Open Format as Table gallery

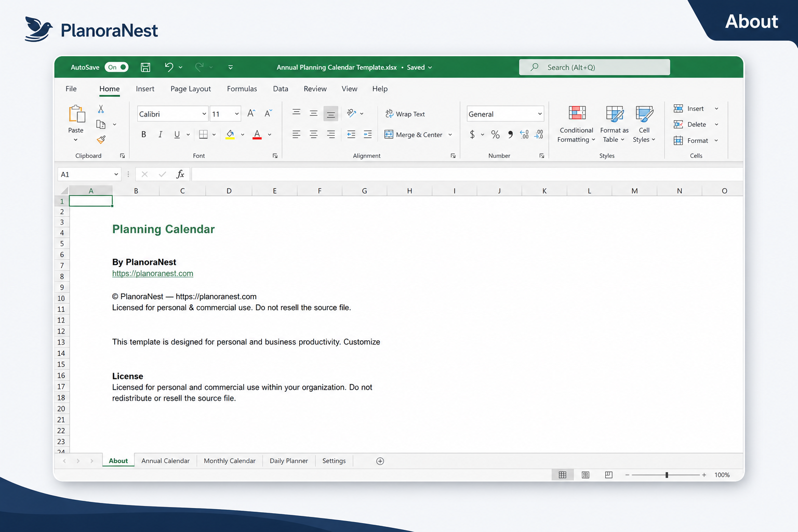[614, 124]
